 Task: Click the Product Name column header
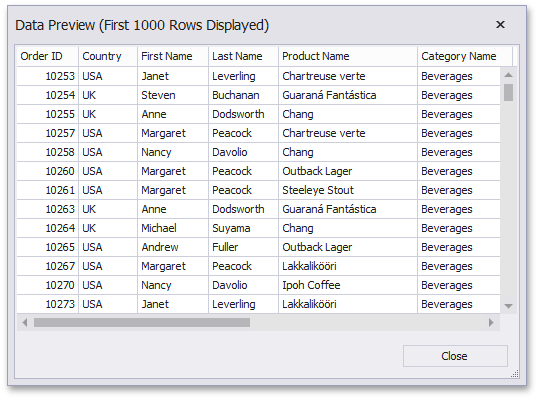tap(347, 56)
